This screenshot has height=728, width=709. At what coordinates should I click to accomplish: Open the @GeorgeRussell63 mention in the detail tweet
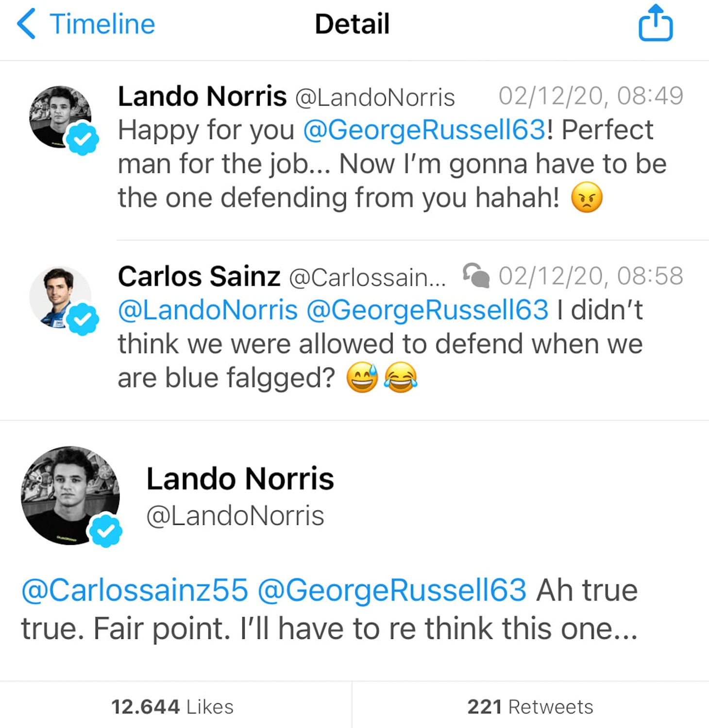pos(392,590)
